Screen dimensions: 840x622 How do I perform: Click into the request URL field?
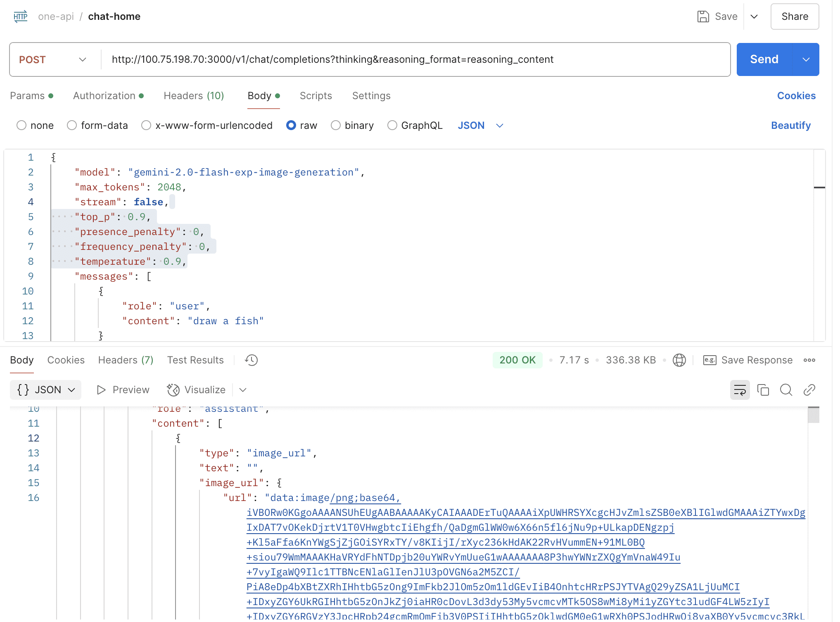pyautogui.click(x=413, y=59)
